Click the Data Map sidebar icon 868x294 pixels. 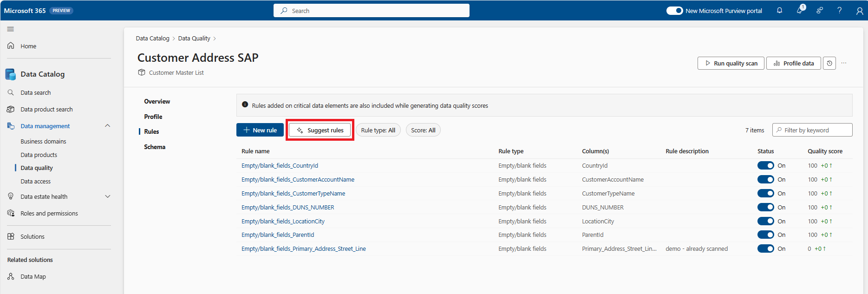click(11, 276)
